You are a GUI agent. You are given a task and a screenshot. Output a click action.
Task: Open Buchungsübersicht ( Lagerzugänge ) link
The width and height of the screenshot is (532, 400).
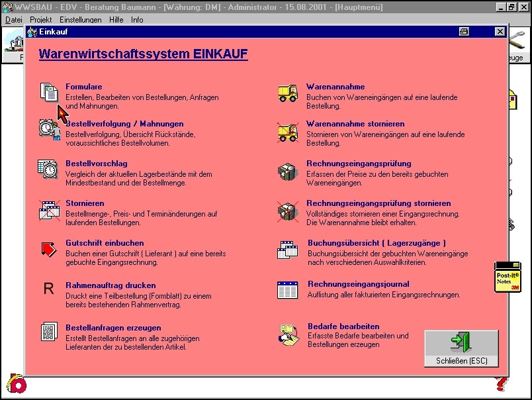coord(377,243)
